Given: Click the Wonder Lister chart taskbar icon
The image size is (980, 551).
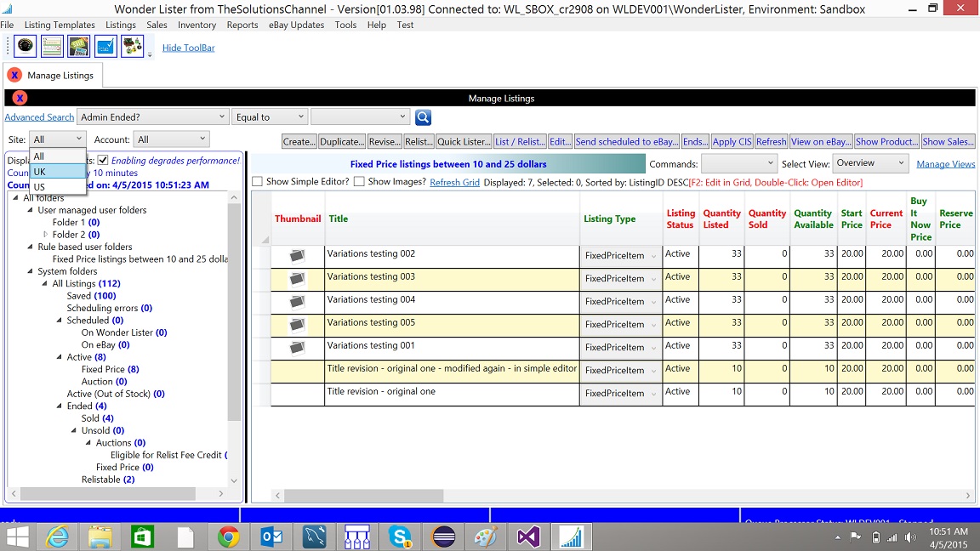Looking at the screenshot, I should 572,537.
